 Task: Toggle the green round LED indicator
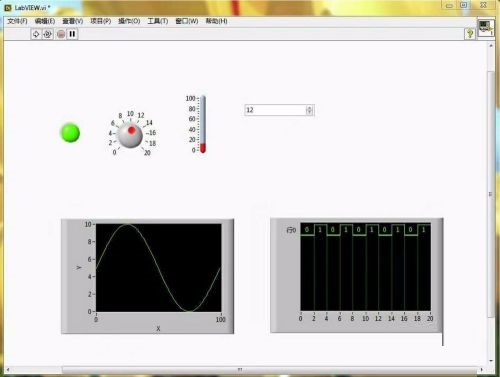[70, 133]
